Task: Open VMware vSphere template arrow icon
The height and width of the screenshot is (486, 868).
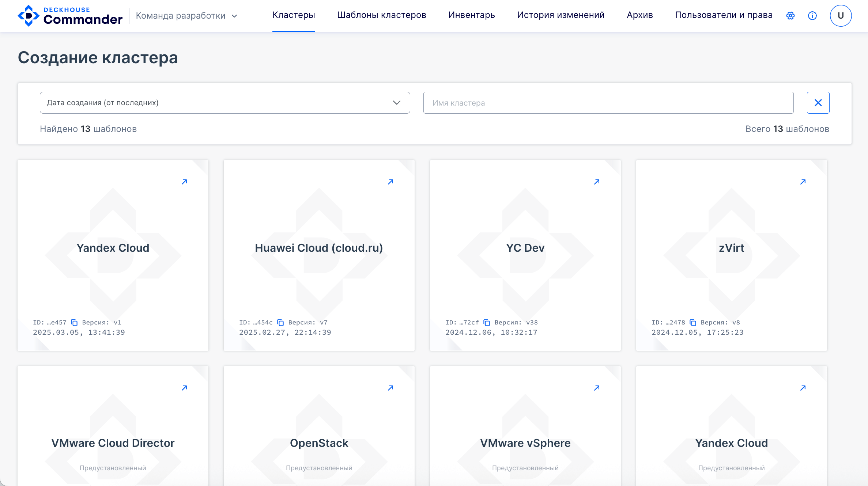Action: click(597, 388)
